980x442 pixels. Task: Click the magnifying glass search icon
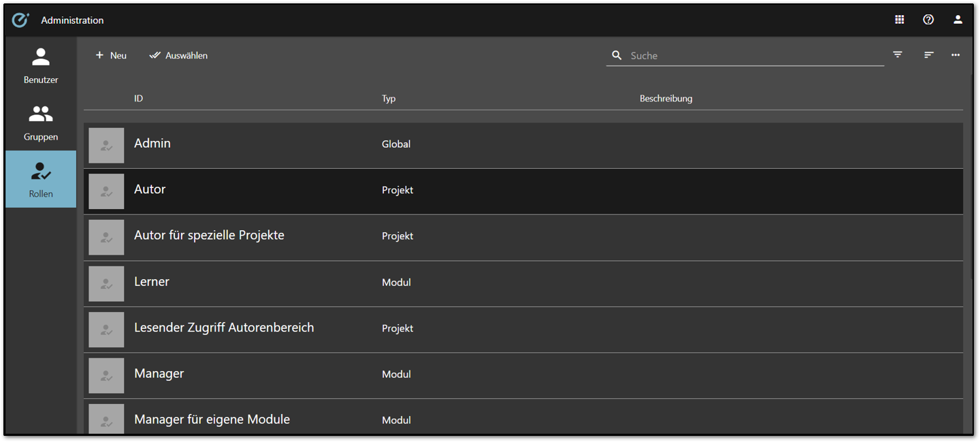pos(617,55)
